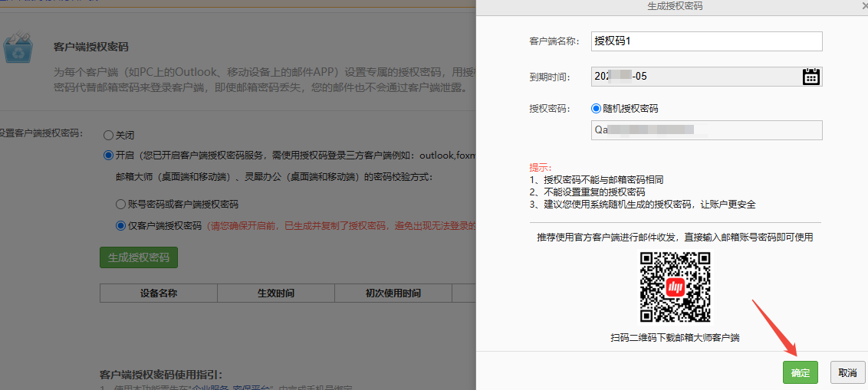Click the generated authorization password field

(705, 130)
